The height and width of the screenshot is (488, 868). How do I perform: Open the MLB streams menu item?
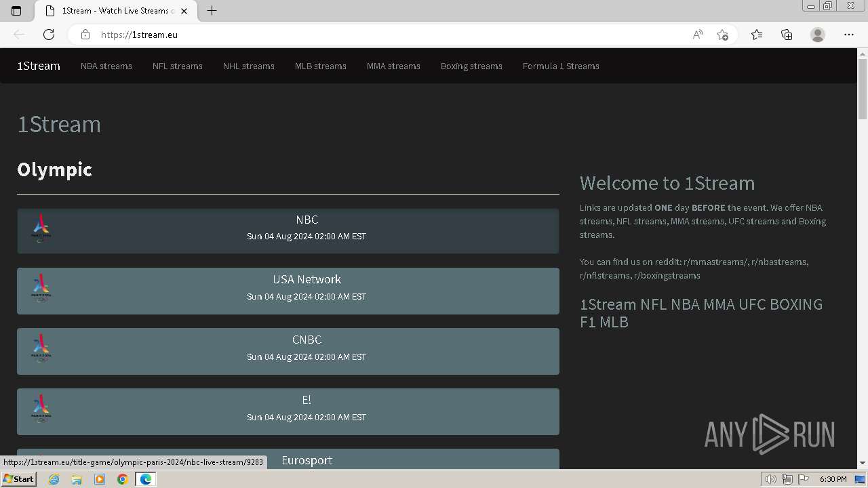tap(321, 66)
